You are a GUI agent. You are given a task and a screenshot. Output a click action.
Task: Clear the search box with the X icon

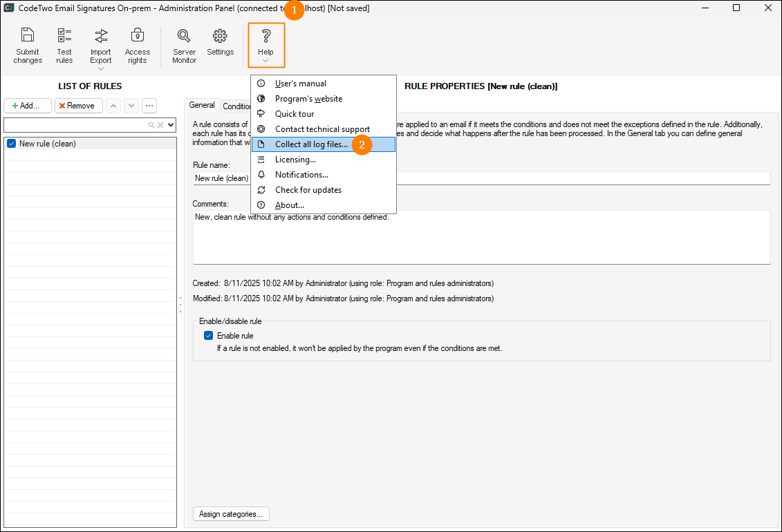(159, 125)
